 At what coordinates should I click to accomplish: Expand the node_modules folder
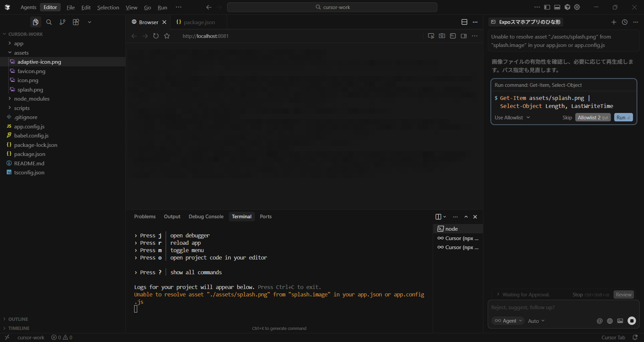(32, 99)
